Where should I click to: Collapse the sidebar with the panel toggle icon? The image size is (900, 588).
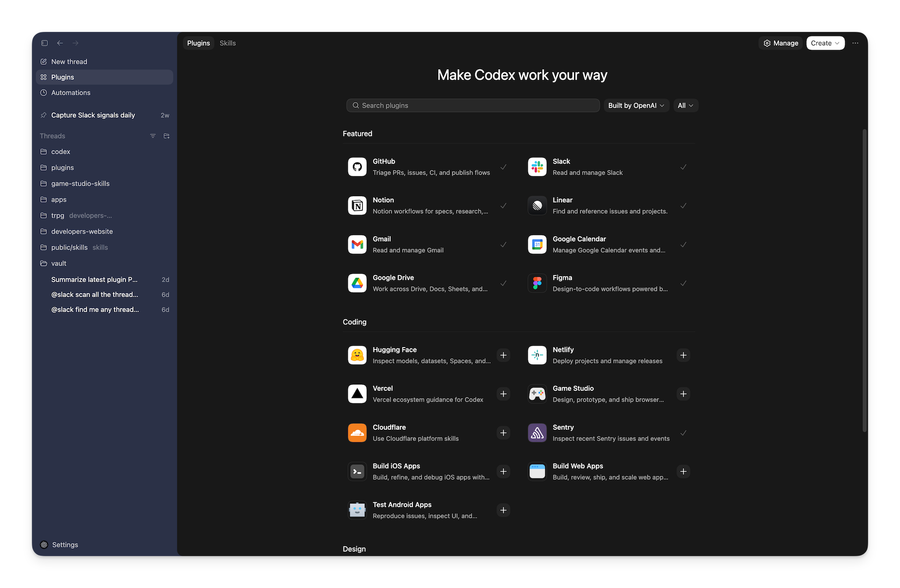click(45, 43)
